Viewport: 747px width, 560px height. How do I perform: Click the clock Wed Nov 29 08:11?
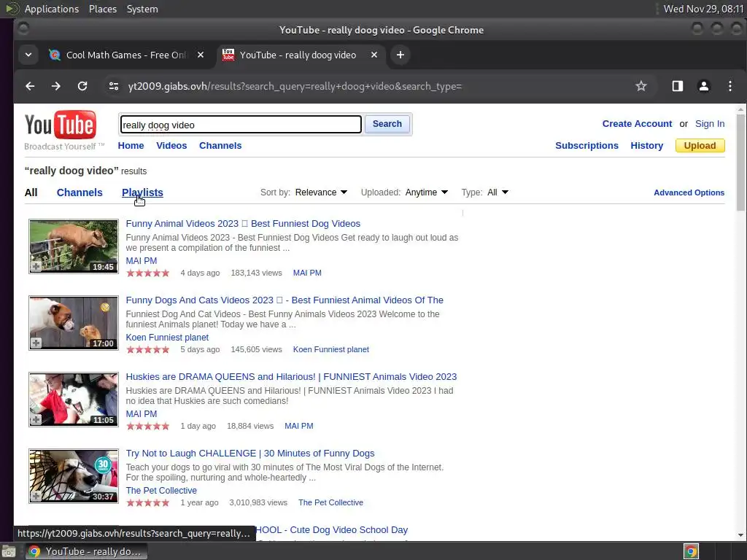click(x=703, y=9)
